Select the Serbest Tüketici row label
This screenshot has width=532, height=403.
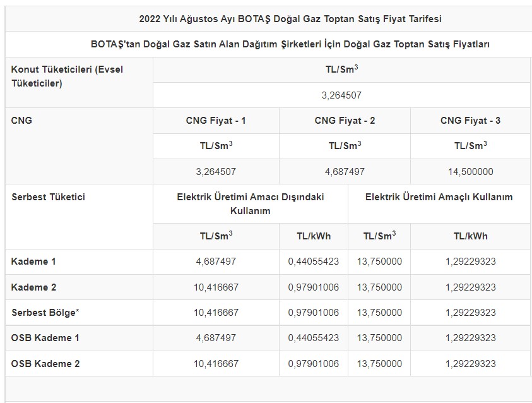(x=48, y=197)
